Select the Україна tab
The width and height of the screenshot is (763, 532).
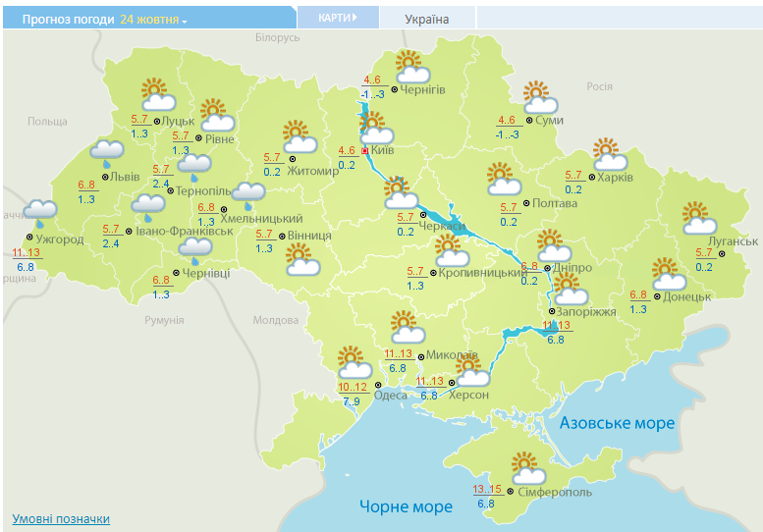click(427, 20)
